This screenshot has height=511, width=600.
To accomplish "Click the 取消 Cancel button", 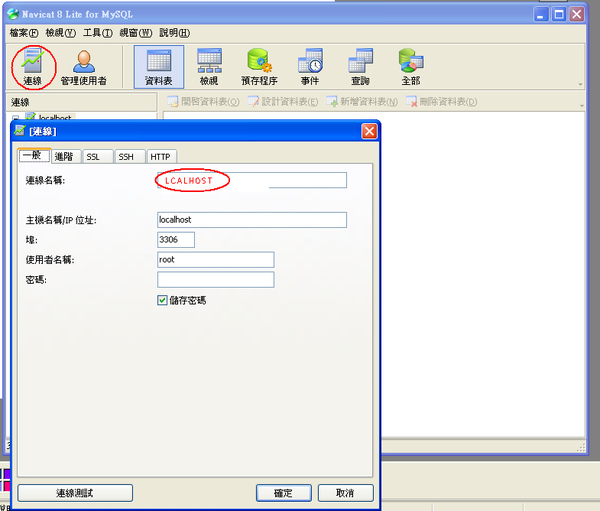I will pyautogui.click(x=346, y=493).
